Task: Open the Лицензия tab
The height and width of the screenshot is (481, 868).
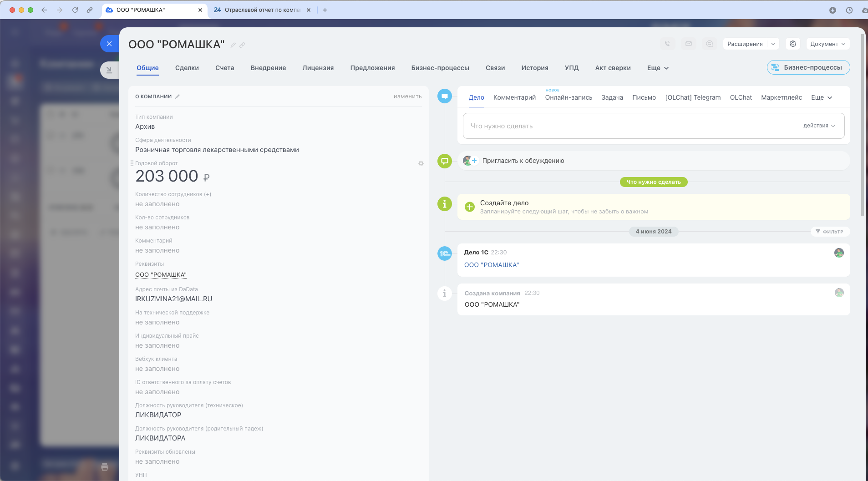Action: 318,68
